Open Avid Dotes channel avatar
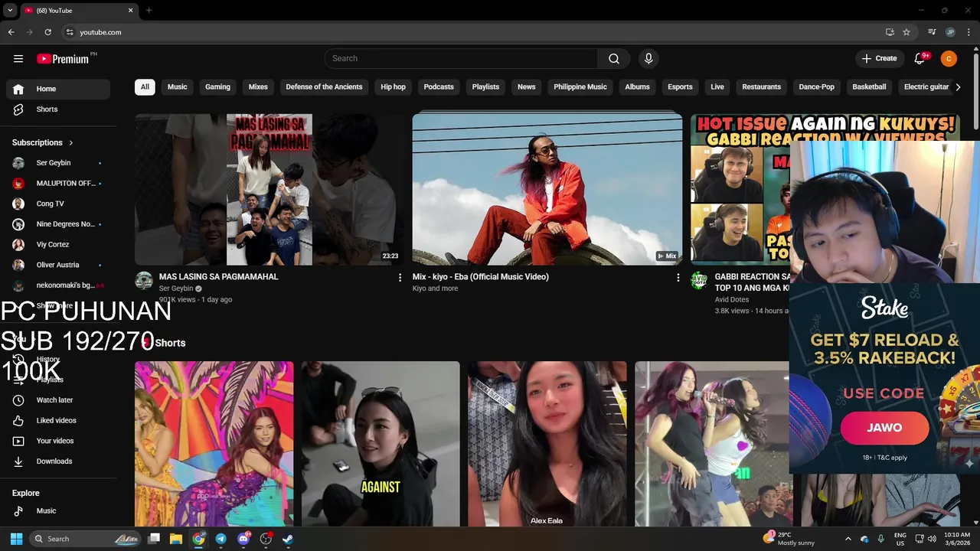Image resolution: width=980 pixels, height=551 pixels. 699,281
